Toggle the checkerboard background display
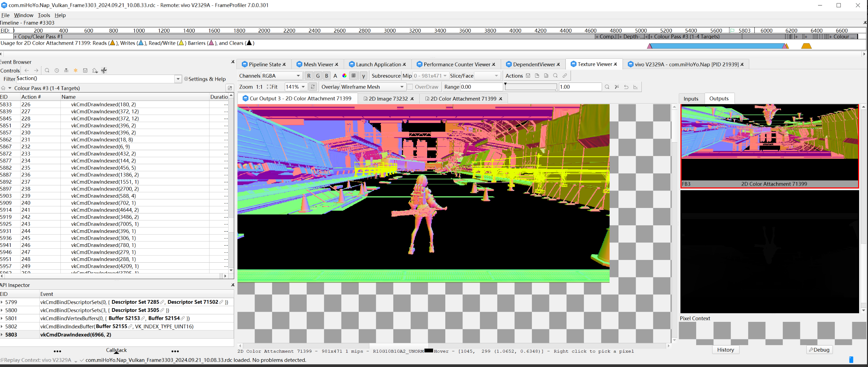 354,76
